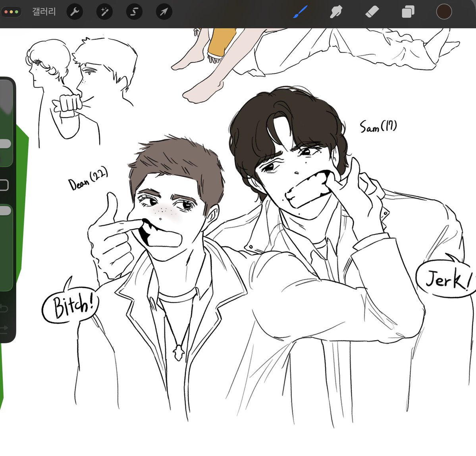Open the Layers panel
476x456 pixels.
point(408,12)
